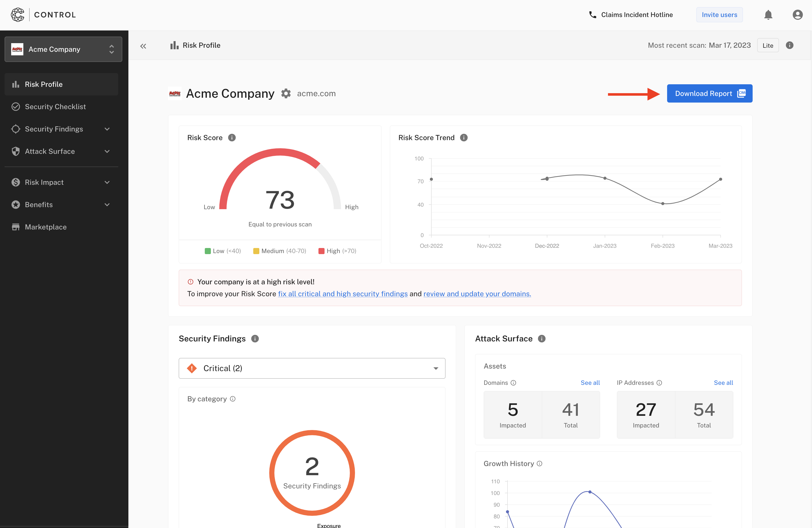Click the Risk Profile bar chart icon in header
Viewport: 812px width, 528px height.
(174, 45)
